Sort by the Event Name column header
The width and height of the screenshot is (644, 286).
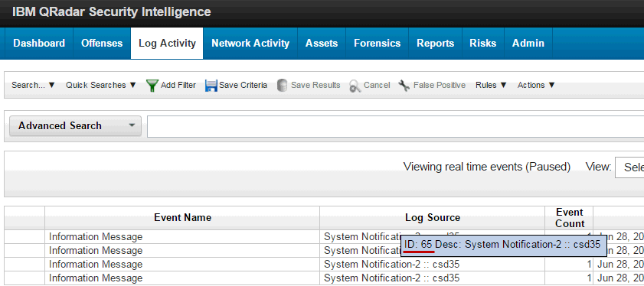182,217
